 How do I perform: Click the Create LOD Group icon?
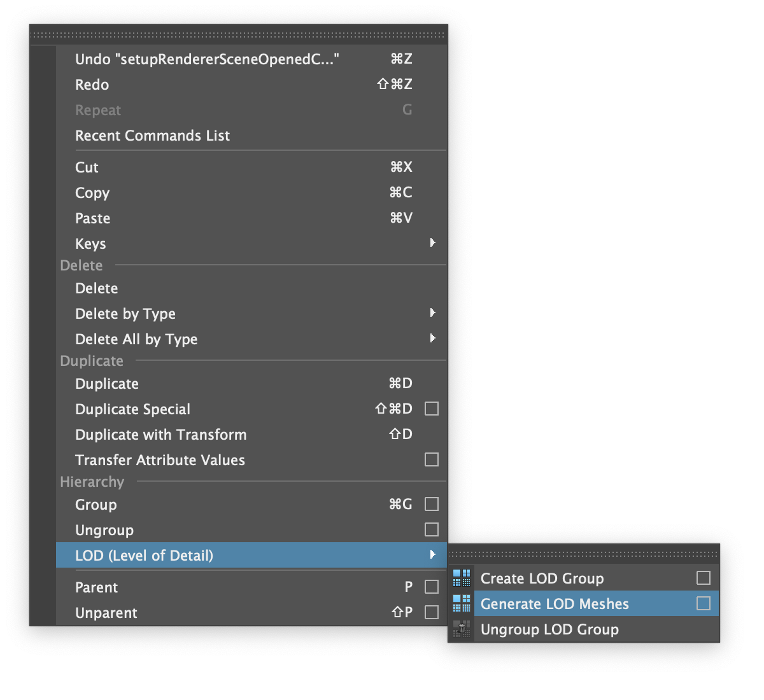click(462, 578)
